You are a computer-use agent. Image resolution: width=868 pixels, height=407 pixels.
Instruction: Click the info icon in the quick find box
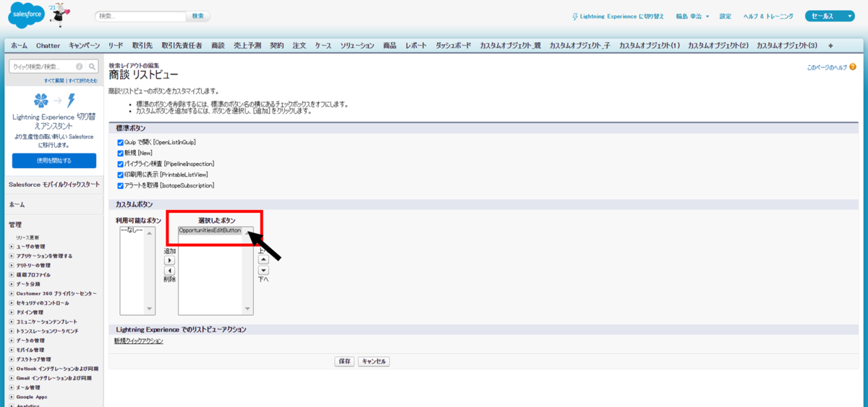(80, 66)
